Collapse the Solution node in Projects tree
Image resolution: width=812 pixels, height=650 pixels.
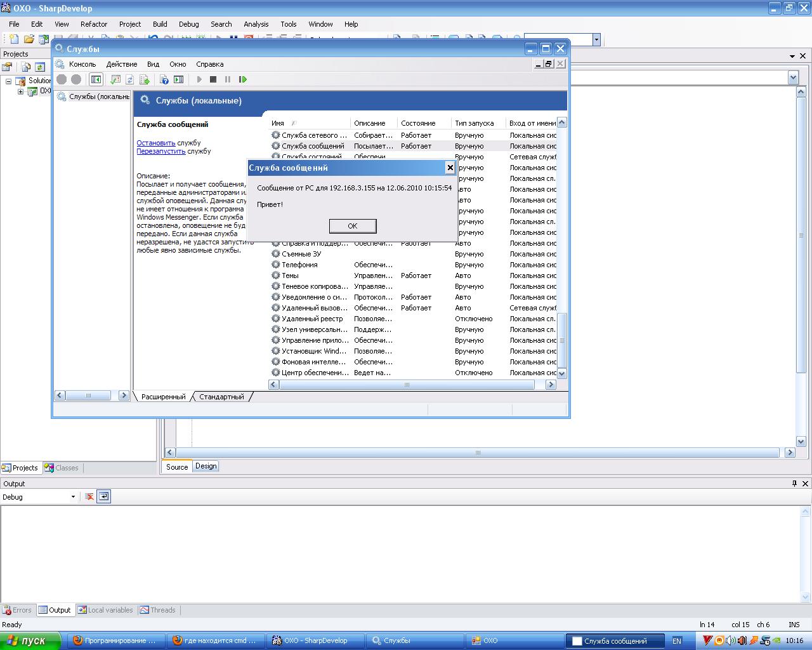click(x=8, y=81)
